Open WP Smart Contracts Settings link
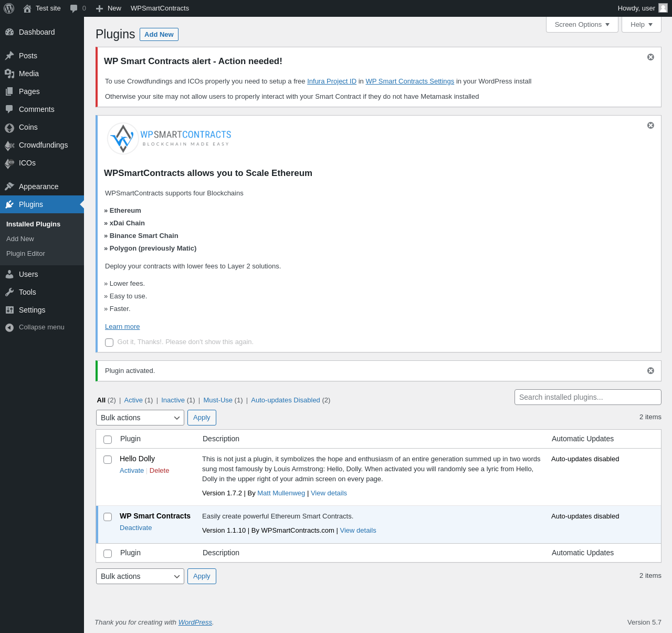 tap(410, 81)
